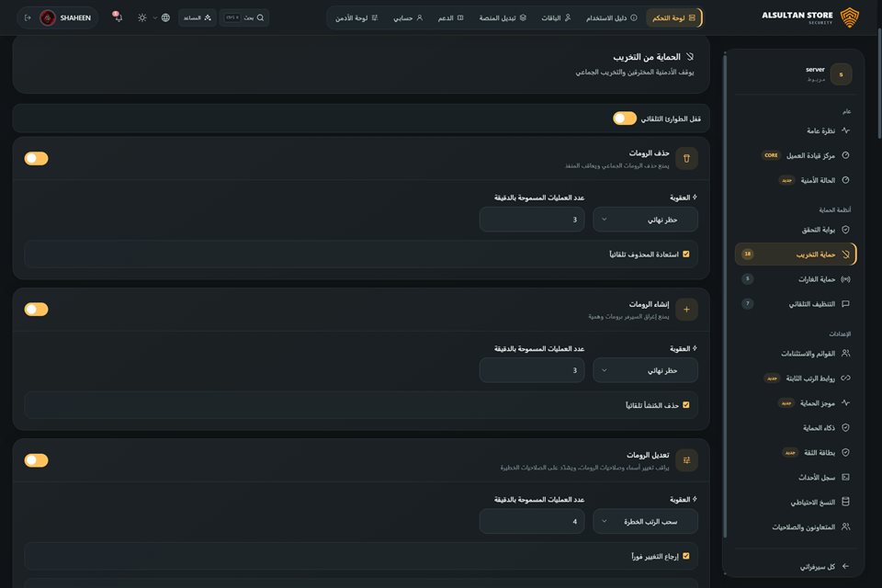Viewport: 882px width, 588px height.
Task: Click operations-per-minute field in حذف الرومات card
Action: pos(532,220)
